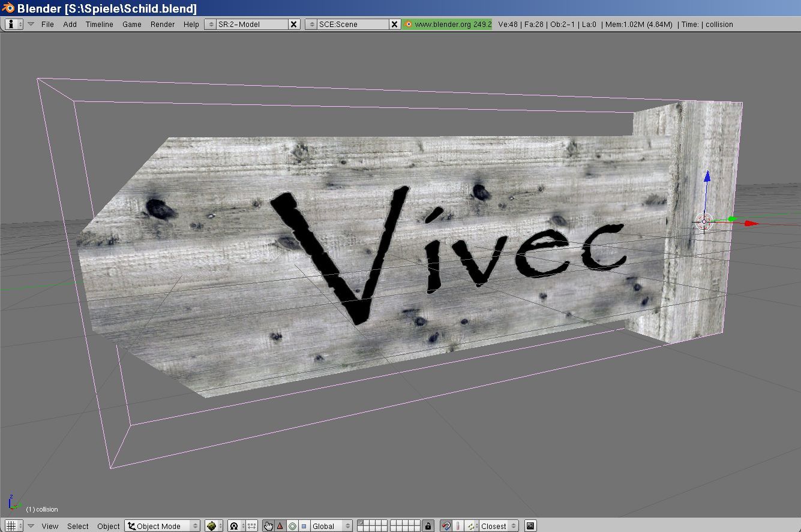This screenshot has width=801, height=532.
Task: Toggle the layer lock icon
Action: pyautogui.click(x=428, y=526)
